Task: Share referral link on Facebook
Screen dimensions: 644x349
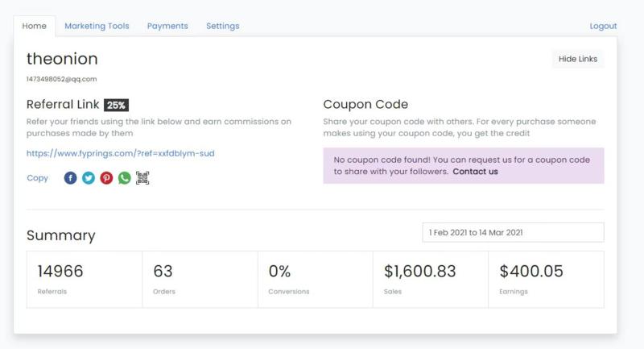Action: 71,178
